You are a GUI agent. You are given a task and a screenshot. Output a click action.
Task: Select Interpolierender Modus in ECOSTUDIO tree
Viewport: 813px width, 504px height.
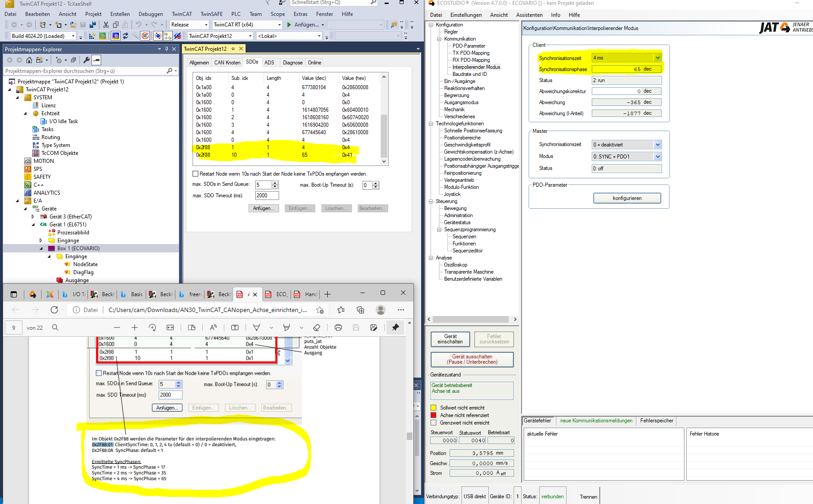pos(476,67)
